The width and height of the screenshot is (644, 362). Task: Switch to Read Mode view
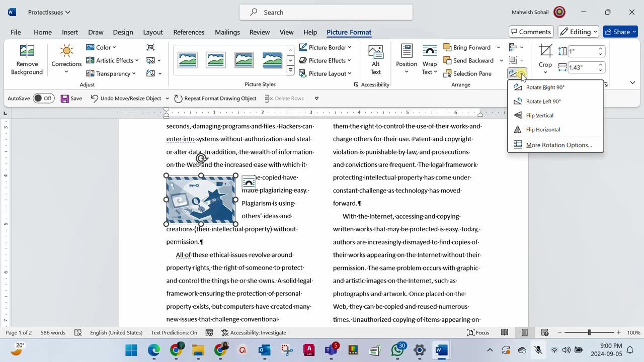[504, 332]
